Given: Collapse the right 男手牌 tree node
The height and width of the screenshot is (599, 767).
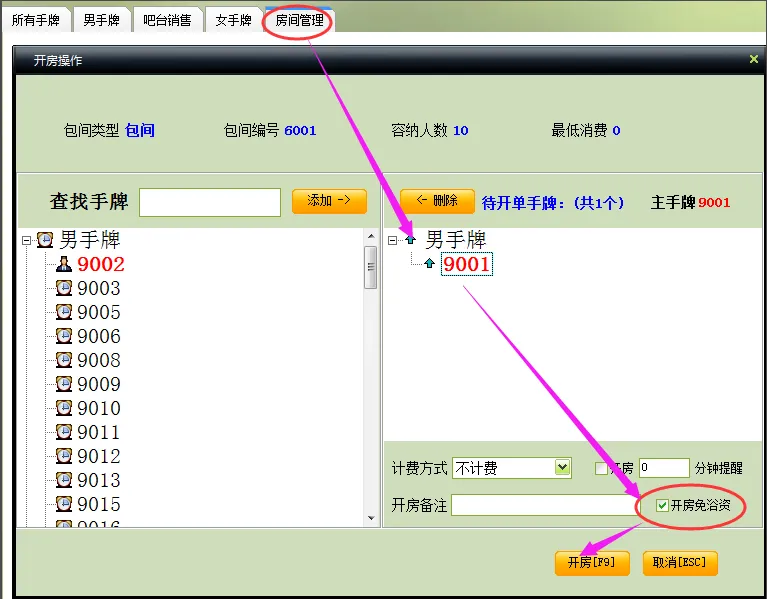Looking at the screenshot, I should (392, 240).
